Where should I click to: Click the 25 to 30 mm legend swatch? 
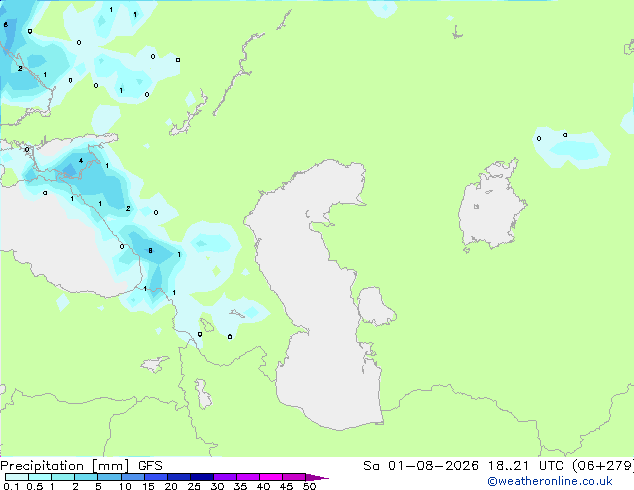pyautogui.click(x=201, y=477)
